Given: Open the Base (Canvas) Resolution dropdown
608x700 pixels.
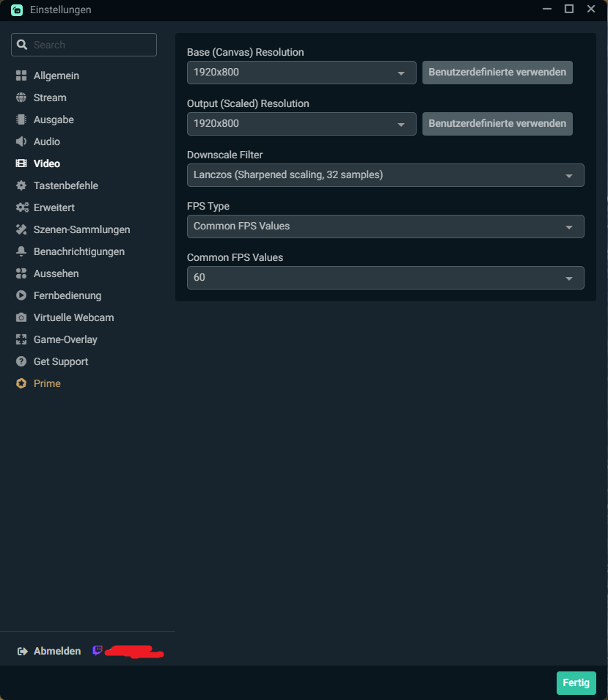Looking at the screenshot, I should coord(301,73).
